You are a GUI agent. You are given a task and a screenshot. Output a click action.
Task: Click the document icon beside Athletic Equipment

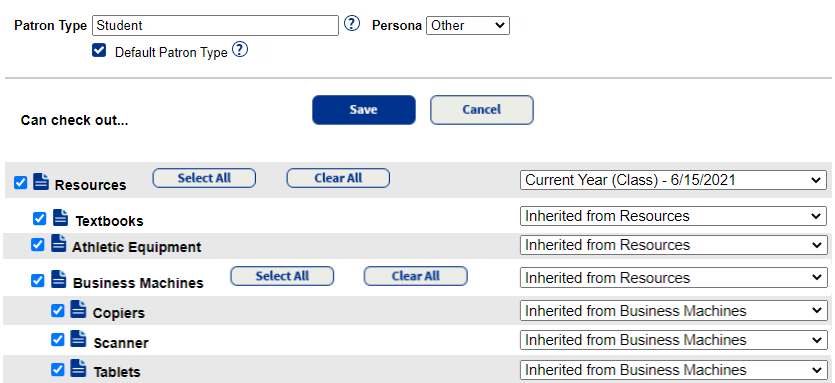click(59, 243)
